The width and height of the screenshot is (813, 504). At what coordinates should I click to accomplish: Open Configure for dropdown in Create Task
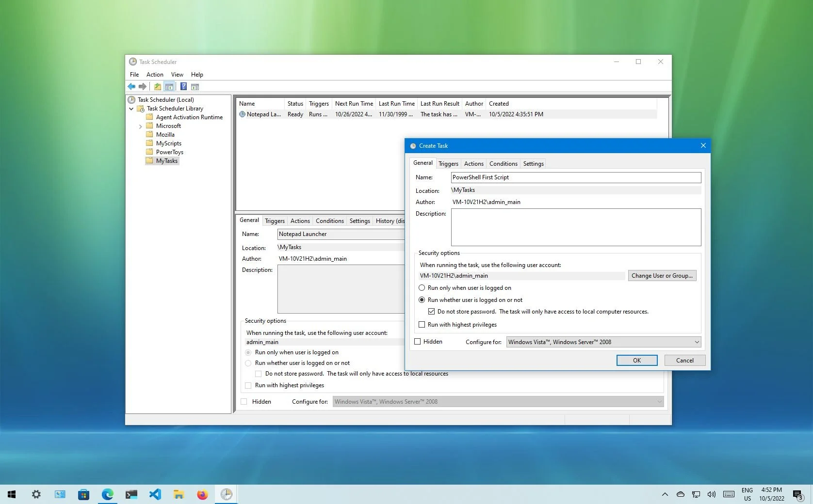point(604,342)
